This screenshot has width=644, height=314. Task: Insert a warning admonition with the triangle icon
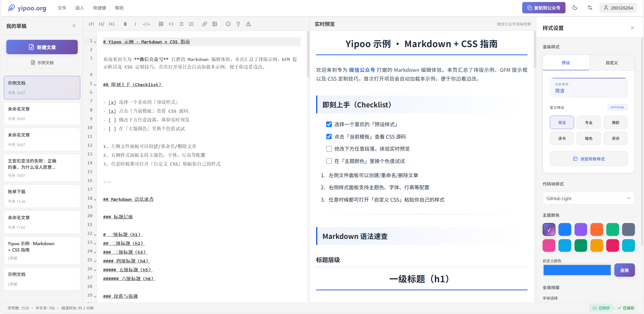tap(248, 24)
